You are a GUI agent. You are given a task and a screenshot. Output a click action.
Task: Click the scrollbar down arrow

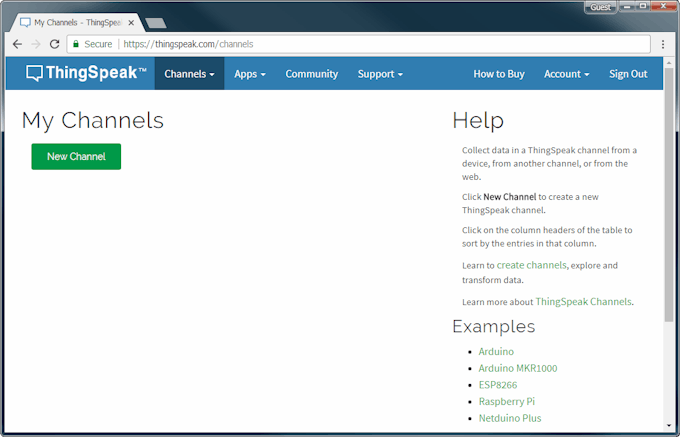[x=668, y=427]
